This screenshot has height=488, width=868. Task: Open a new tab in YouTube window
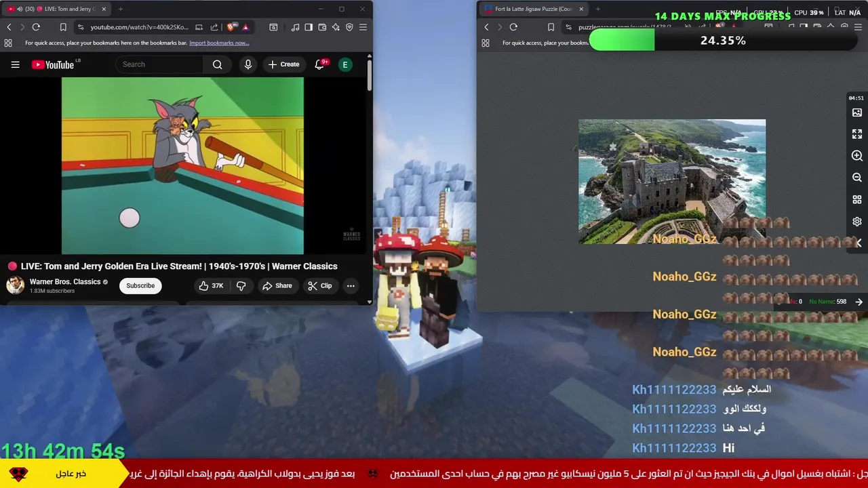point(120,9)
